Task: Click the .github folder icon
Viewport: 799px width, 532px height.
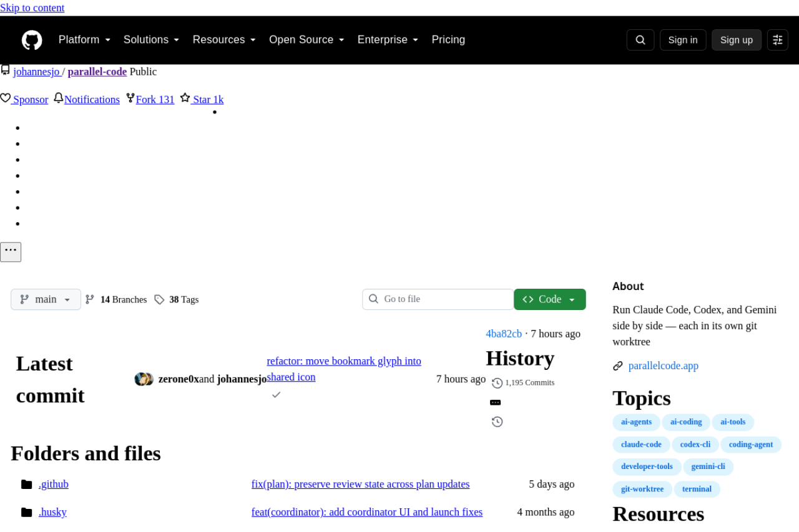Action: (x=26, y=485)
